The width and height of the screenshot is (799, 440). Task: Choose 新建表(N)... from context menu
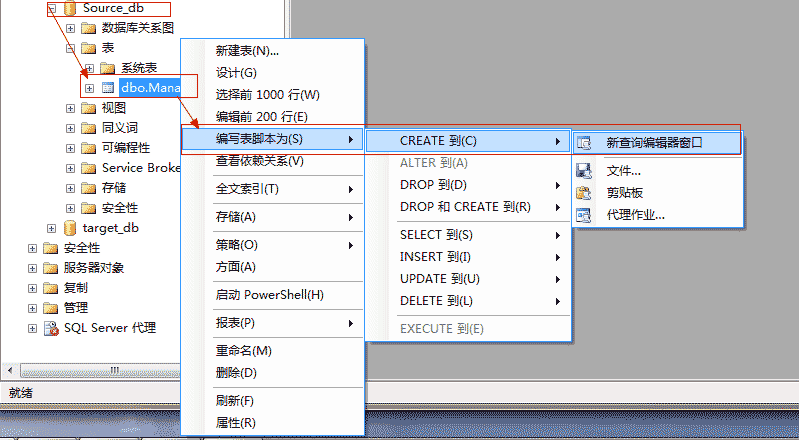(x=273, y=50)
